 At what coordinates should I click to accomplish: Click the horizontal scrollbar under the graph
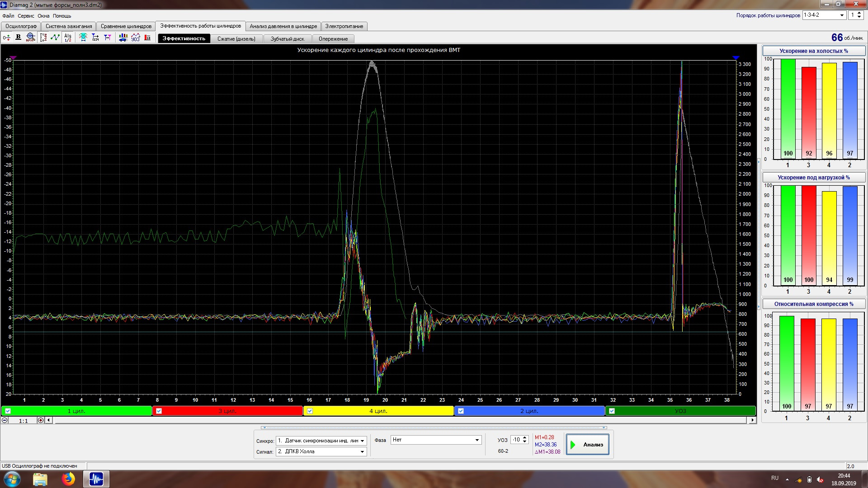[398, 420]
